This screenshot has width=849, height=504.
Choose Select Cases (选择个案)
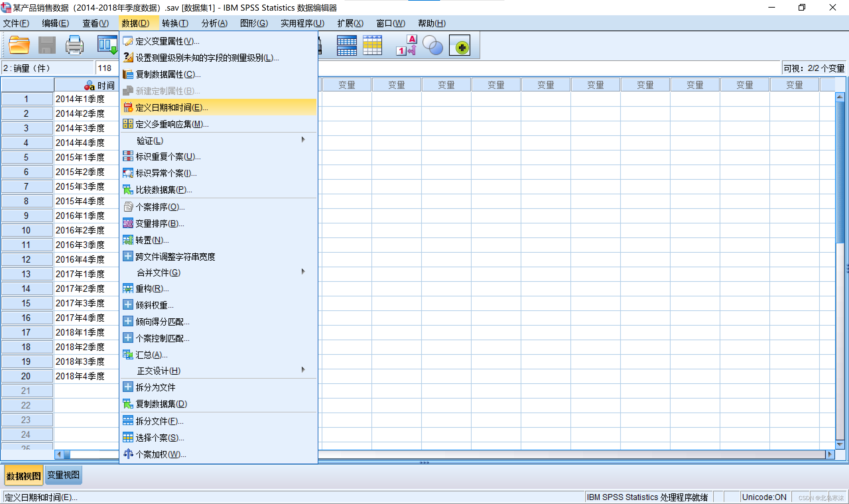click(219, 438)
